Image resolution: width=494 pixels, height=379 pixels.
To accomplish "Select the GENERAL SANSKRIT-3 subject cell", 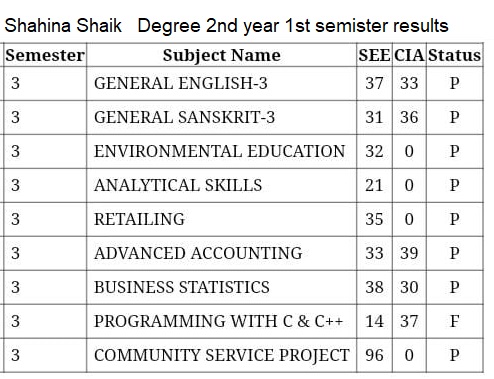I will click(221, 117).
